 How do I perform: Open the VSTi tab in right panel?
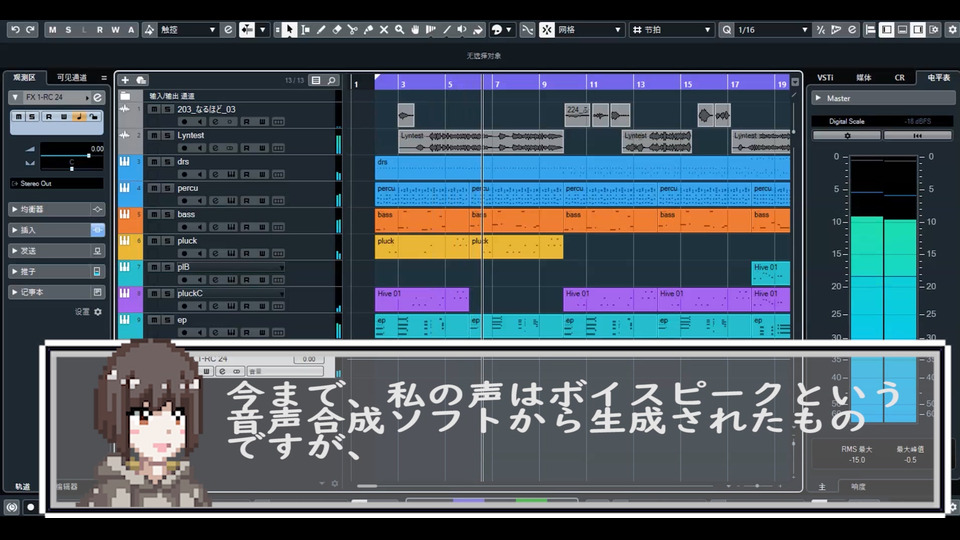coord(825,77)
